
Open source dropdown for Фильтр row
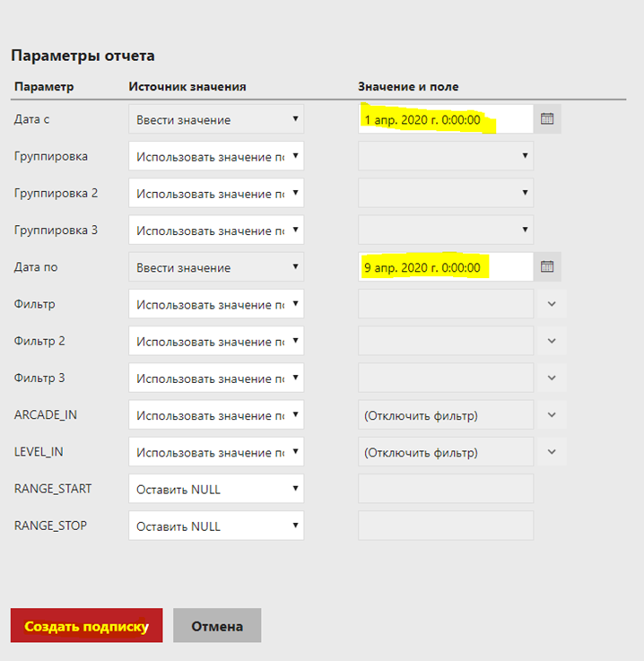[216, 304]
